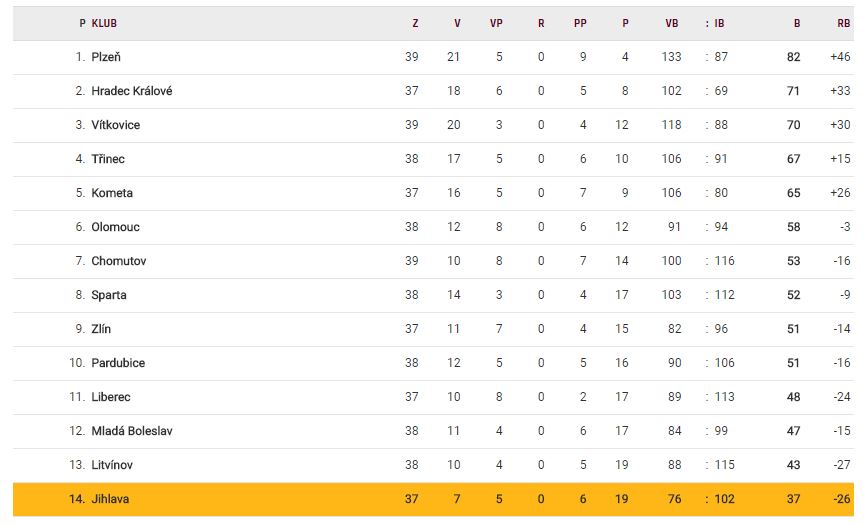This screenshot has height=524, width=868.
Task: Open the highlighted Jihlava row
Action: pos(110,499)
